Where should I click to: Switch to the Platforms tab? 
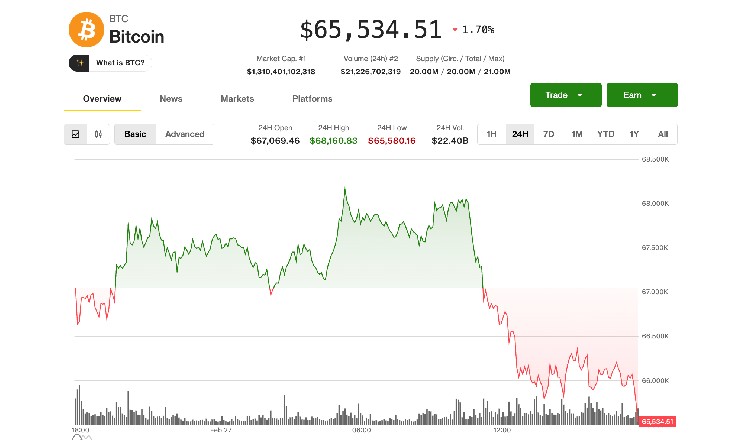(x=312, y=99)
